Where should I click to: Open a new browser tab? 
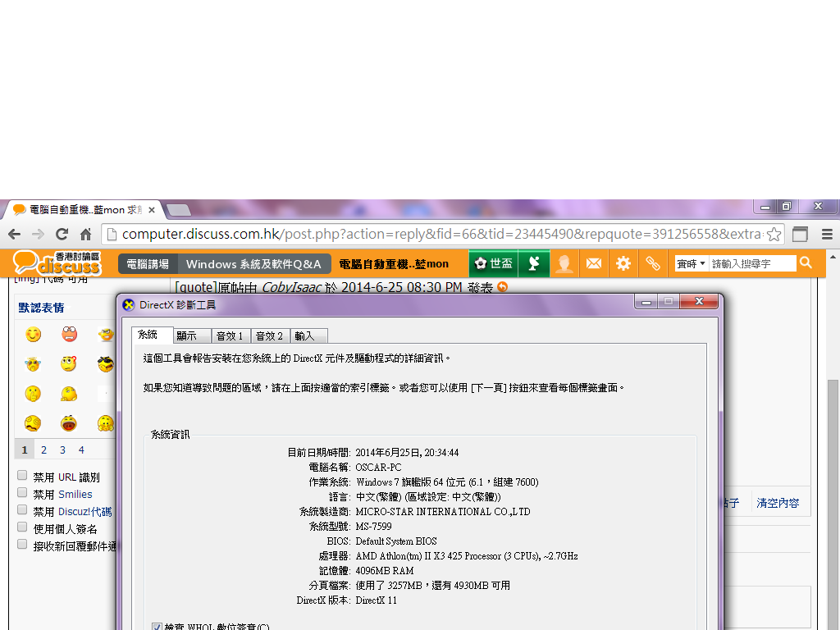point(178,210)
